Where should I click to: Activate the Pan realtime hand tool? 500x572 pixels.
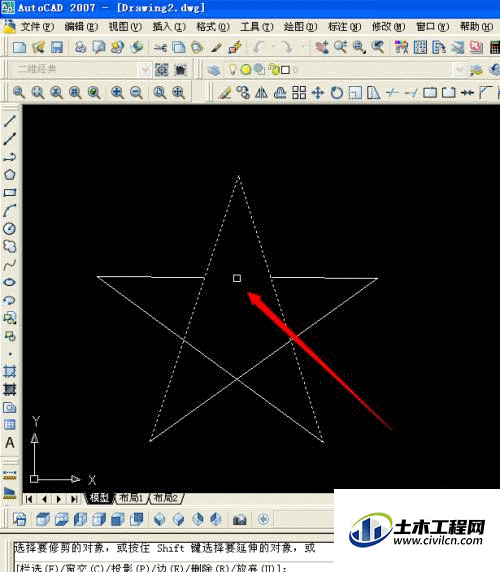(x=322, y=47)
